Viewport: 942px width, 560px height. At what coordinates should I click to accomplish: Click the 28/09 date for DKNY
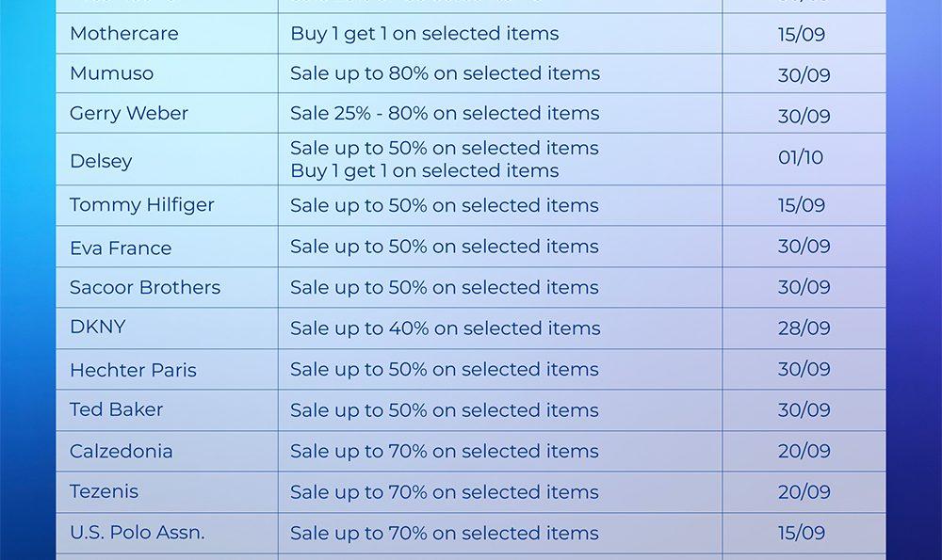tap(804, 328)
